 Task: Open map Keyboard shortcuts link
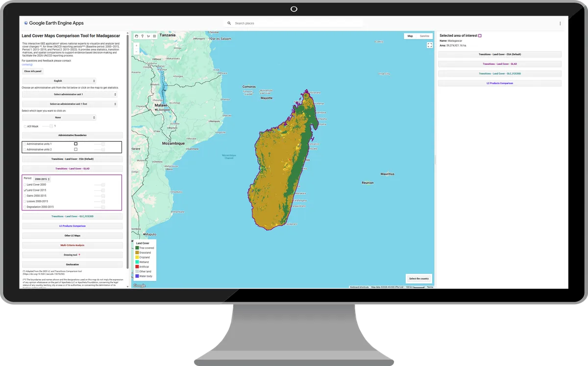tap(359, 287)
